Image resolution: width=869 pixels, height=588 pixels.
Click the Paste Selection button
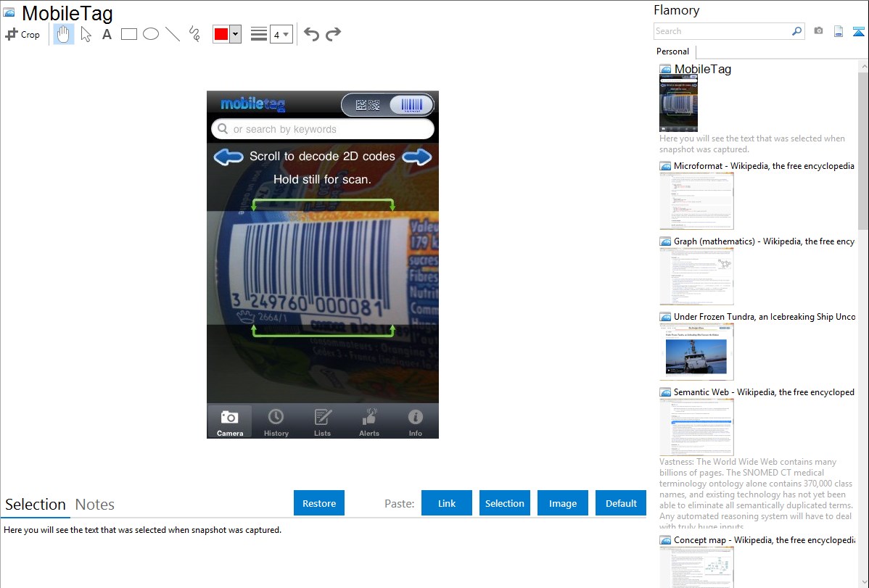tap(505, 503)
